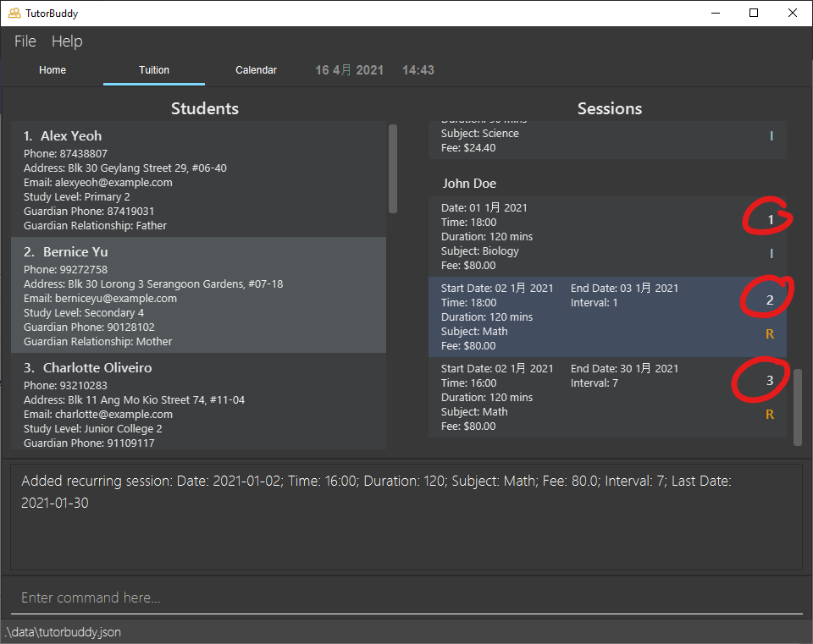Select the session ending 30 1月 2021
Screen dimensions: 813x644
pos(607,398)
